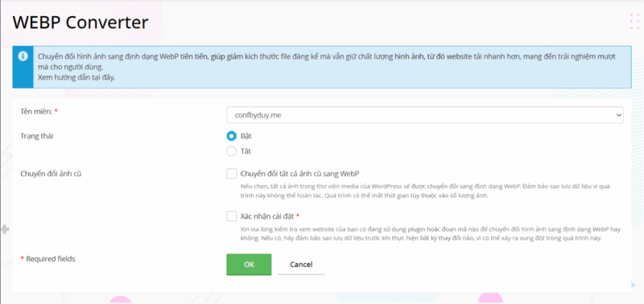
Task: Click the Required fields note
Action: point(47,259)
